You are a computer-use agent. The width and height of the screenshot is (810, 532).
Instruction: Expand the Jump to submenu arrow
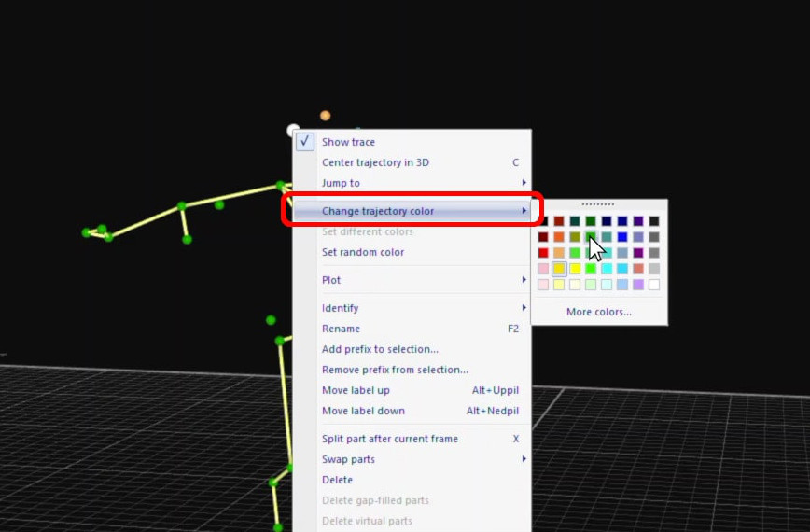(x=524, y=183)
